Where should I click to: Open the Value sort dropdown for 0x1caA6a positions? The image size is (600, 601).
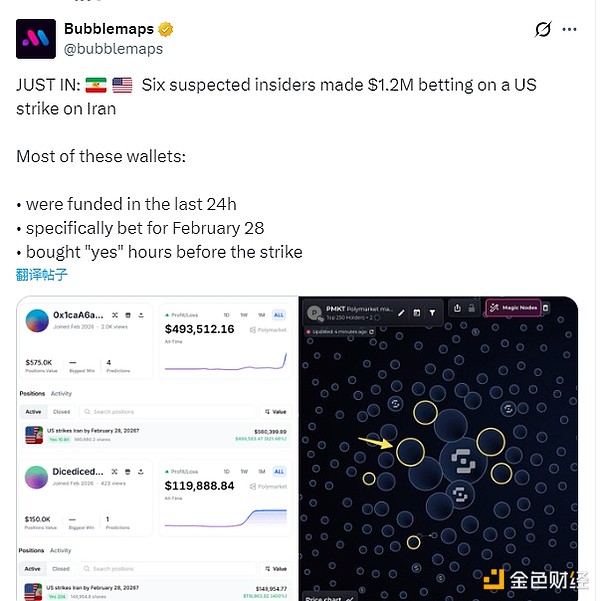click(x=276, y=412)
